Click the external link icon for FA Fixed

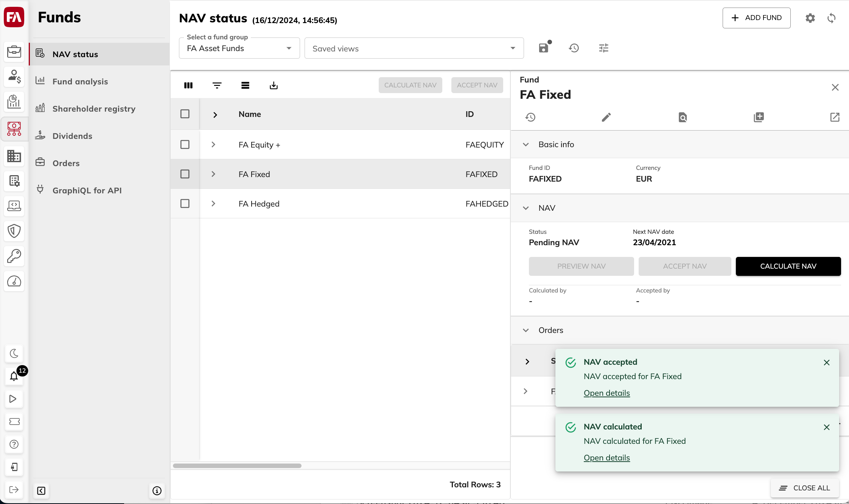coord(835,117)
